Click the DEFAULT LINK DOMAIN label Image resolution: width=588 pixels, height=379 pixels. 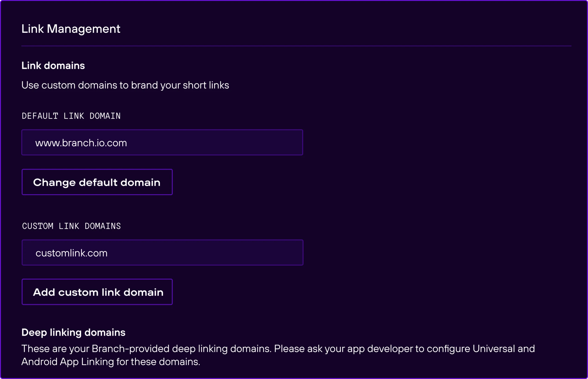pos(71,116)
